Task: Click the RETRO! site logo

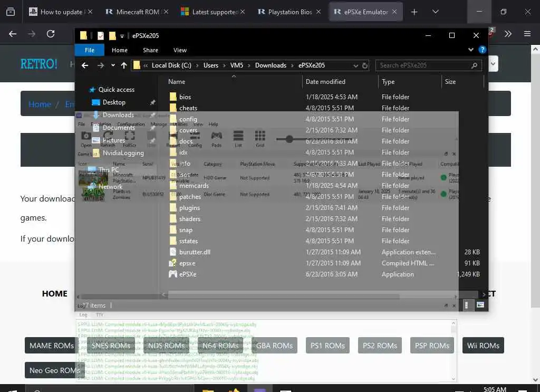Action: [x=39, y=64]
